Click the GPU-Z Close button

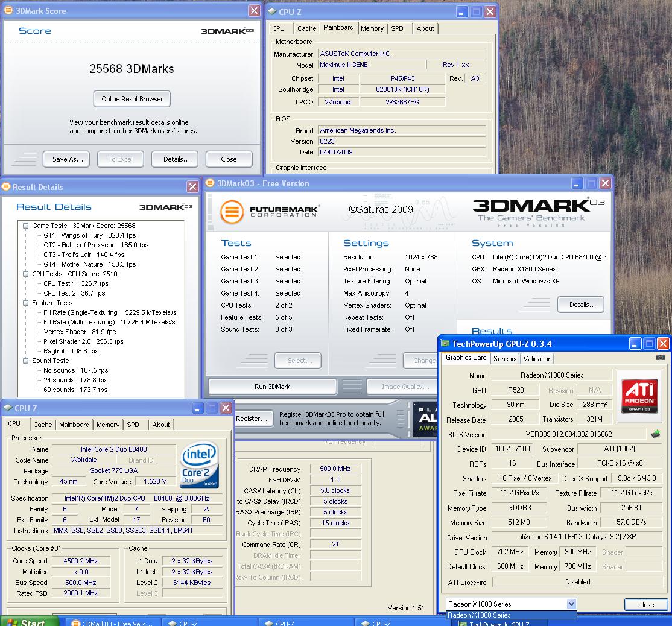646,604
